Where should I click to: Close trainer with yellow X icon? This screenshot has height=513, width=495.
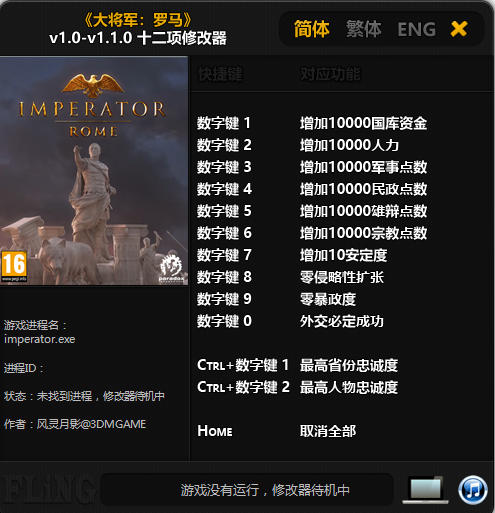click(x=459, y=29)
